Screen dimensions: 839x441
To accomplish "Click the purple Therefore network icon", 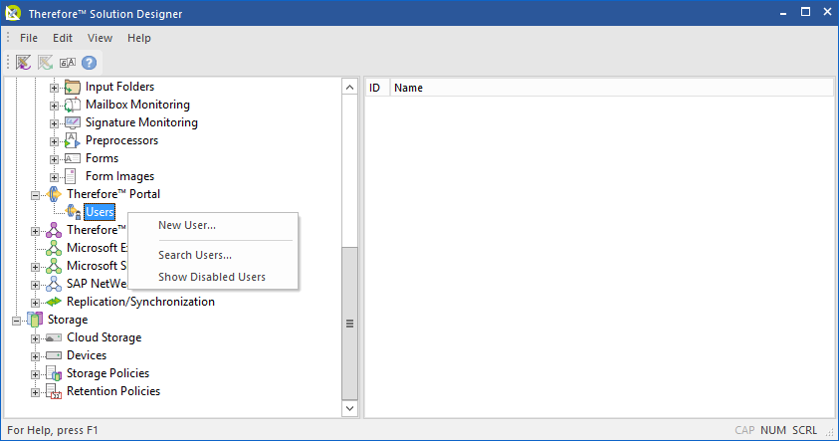I will point(54,230).
